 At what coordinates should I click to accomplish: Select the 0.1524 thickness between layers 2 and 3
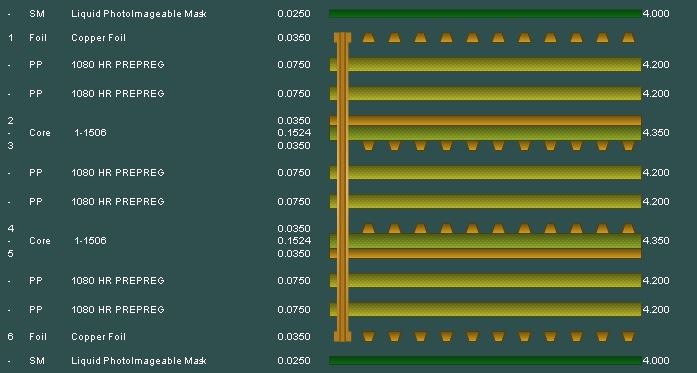point(294,132)
